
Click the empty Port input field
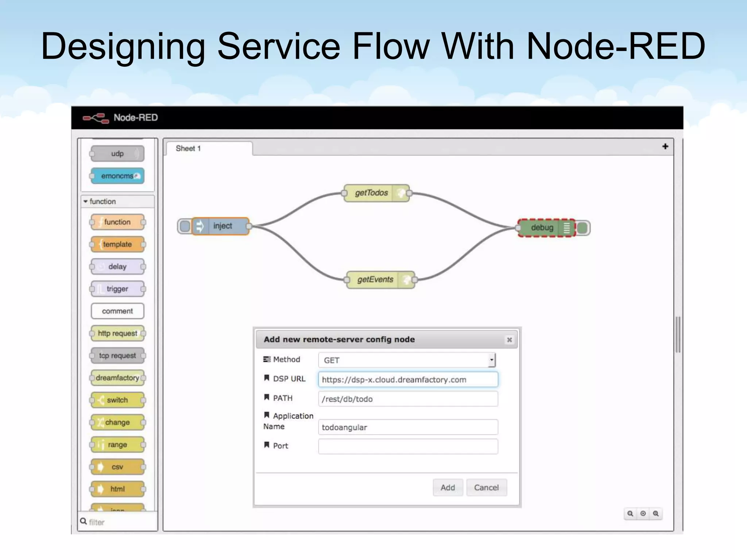[x=408, y=446]
